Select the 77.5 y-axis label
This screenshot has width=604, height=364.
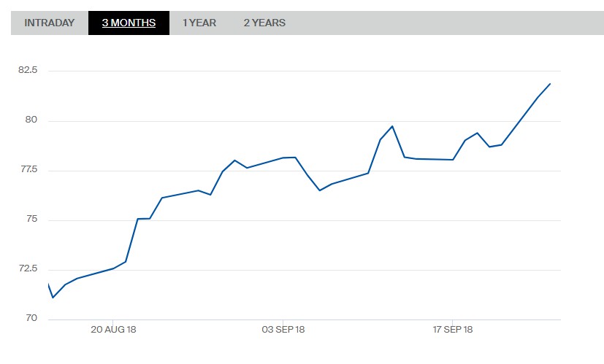point(28,170)
